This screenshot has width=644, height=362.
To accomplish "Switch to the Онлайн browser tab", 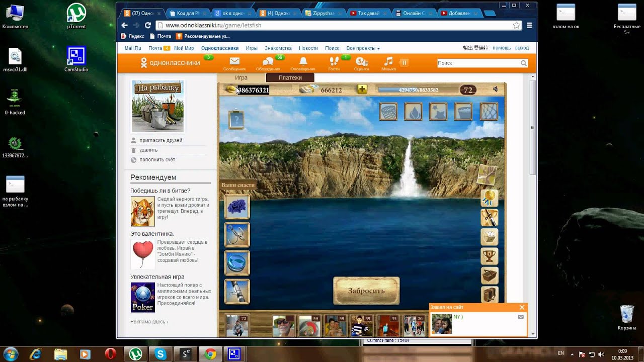I will point(414,13).
